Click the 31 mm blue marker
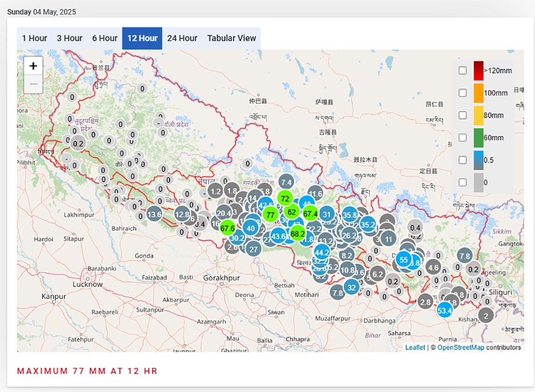Image resolution: width=535 pixels, height=392 pixels. (x=327, y=214)
